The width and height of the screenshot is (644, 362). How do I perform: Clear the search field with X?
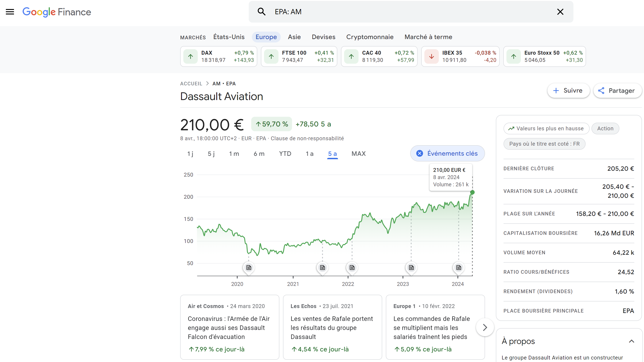point(560,12)
